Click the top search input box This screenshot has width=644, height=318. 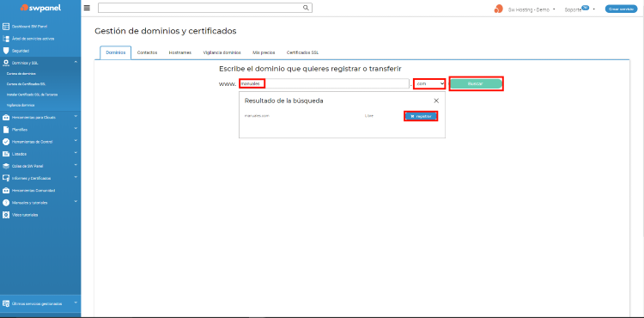click(205, 8)
